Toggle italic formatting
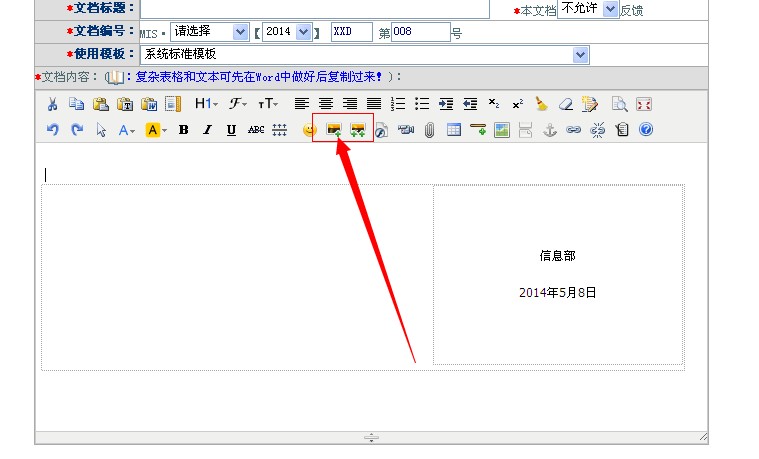This screenshot has width=759, height=459. tap(207, 129)
